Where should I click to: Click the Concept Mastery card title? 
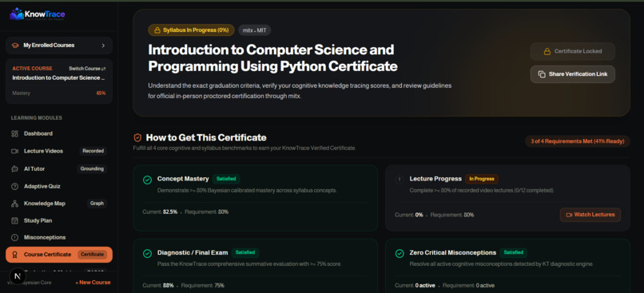point(183,179)
